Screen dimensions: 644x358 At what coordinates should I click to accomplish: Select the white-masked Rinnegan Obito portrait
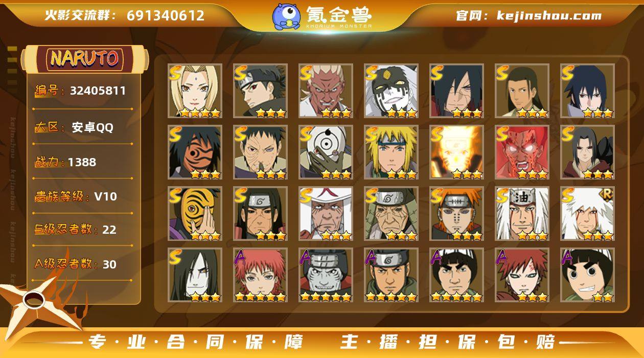coord(326,152)
